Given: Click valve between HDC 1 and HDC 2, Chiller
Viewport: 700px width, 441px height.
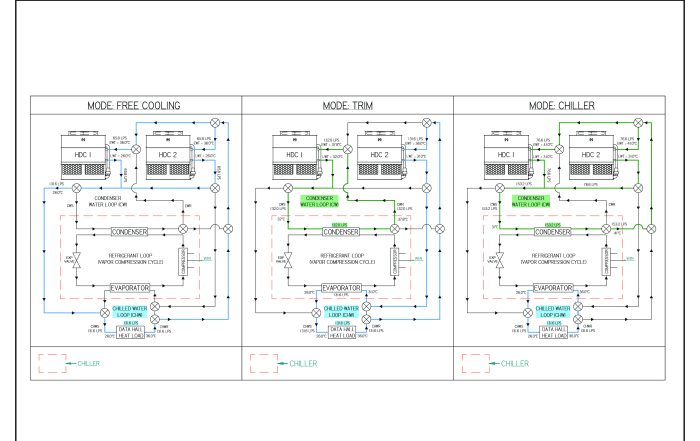Looking at the screenshot, I should (559, 149).
